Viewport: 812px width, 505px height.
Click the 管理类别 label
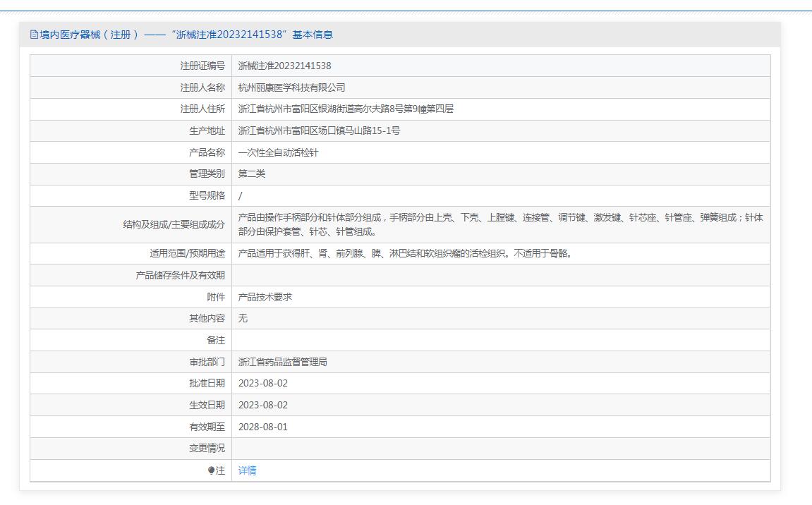[x=207, y=174]
